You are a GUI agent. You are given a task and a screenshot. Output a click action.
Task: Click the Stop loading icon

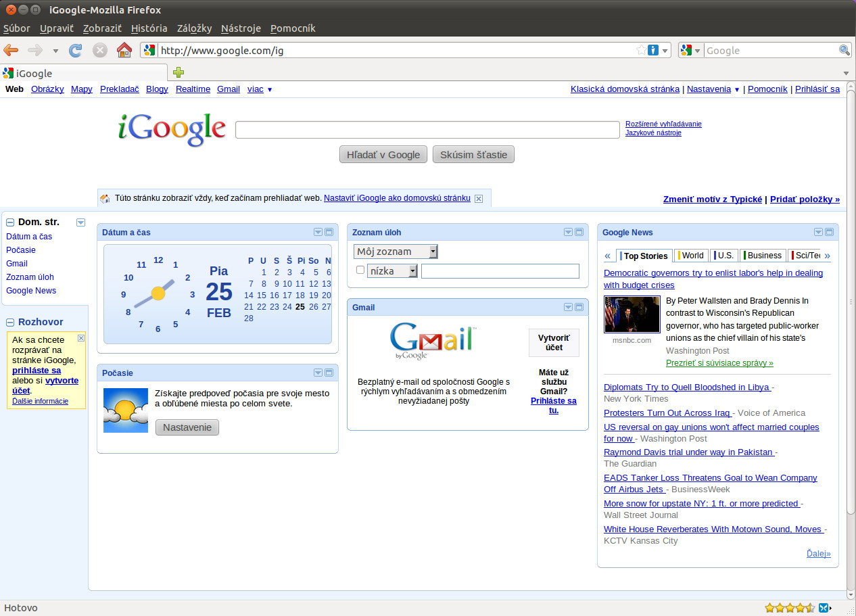pyautogui.click(x=100, y=50)
